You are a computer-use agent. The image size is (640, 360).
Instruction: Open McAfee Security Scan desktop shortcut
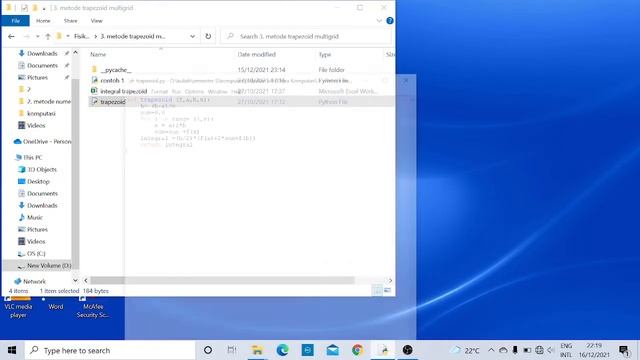(93, 308)
